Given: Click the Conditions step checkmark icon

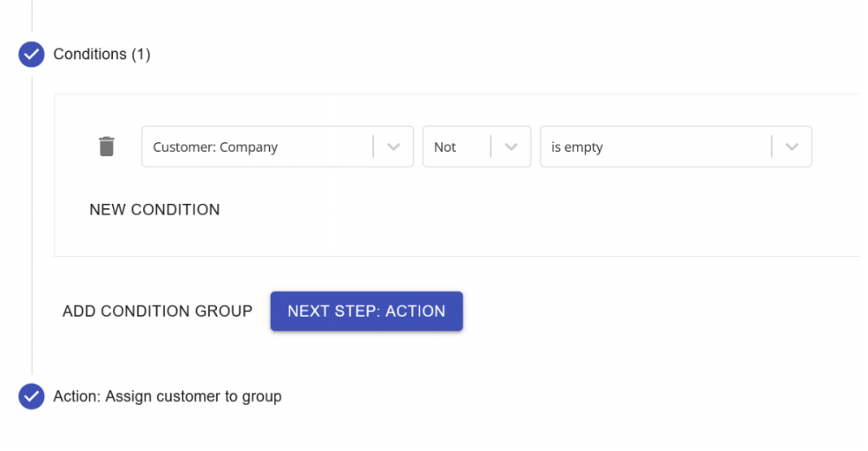Looking at the screenshot, I should 31,54.
